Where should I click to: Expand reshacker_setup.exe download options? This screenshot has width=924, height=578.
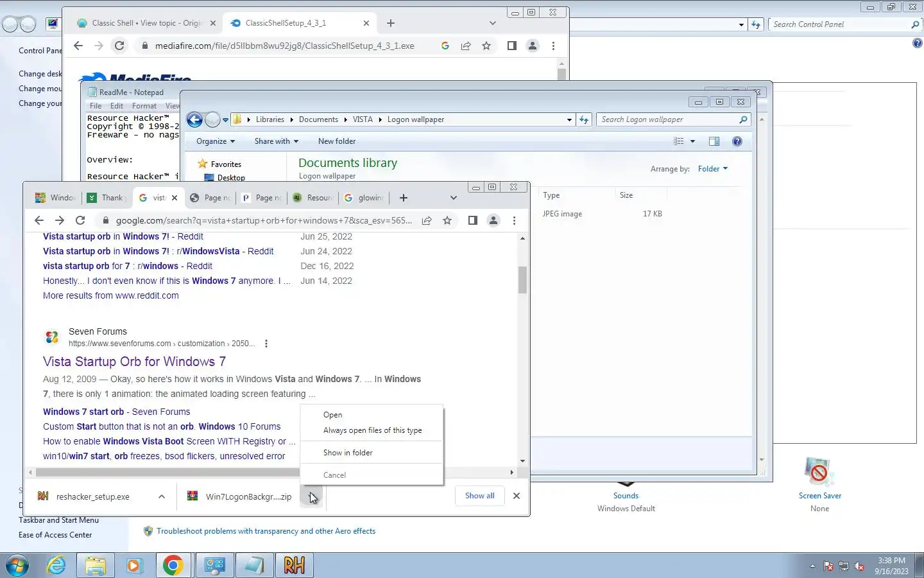pos(162,496)
